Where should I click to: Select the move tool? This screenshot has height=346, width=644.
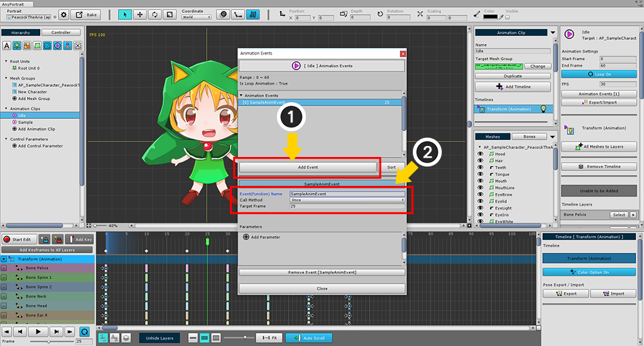click(x=140, y=15)
